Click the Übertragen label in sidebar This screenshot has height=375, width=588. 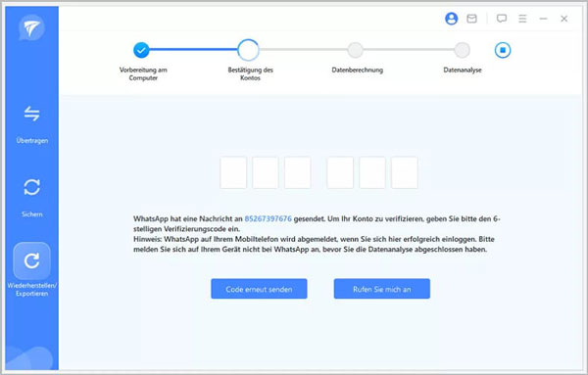click(32, 140)
